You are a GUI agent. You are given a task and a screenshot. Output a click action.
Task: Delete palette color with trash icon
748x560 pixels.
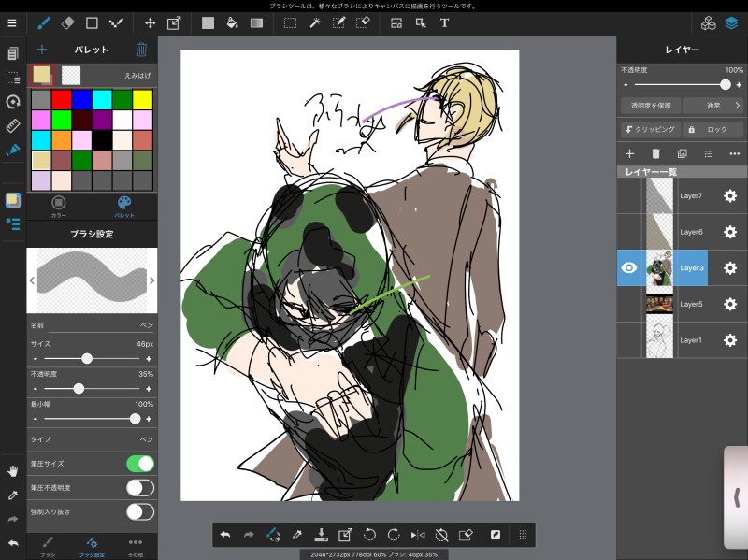coord(141,50)
